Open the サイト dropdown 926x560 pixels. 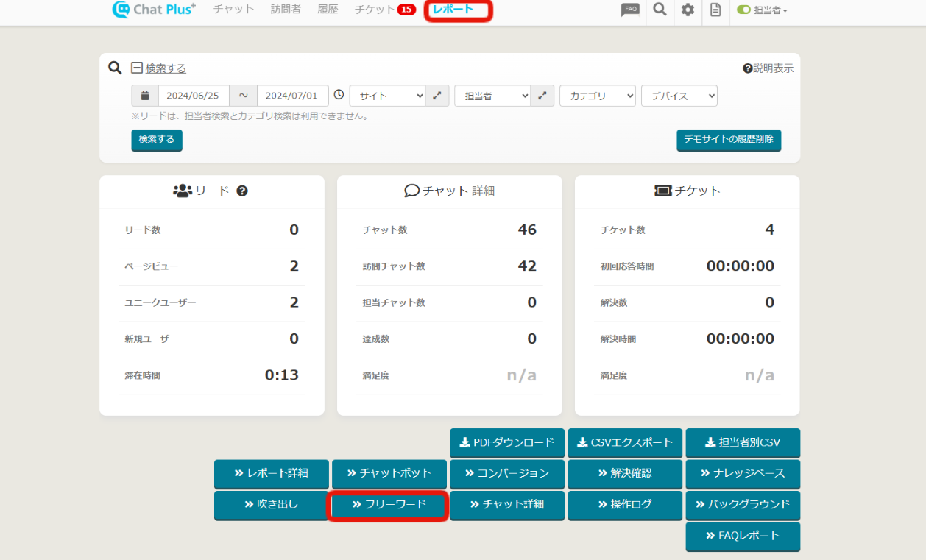point(387,96)
